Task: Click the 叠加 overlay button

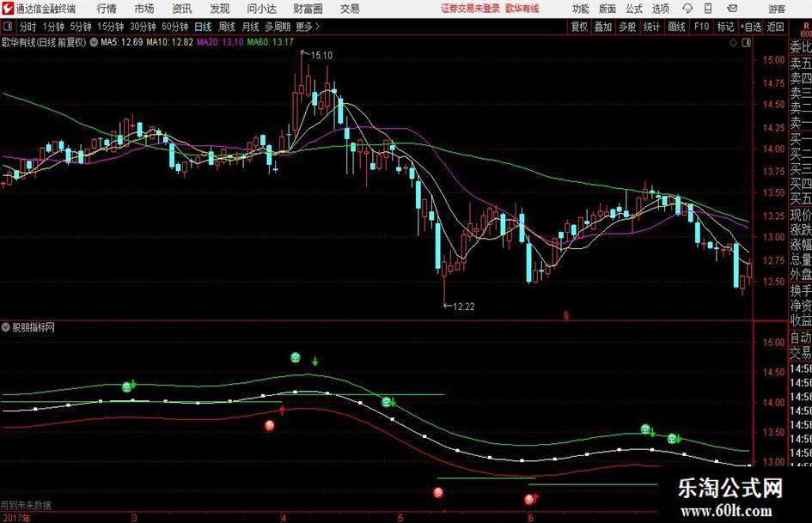Action: [x=603, y=27]
